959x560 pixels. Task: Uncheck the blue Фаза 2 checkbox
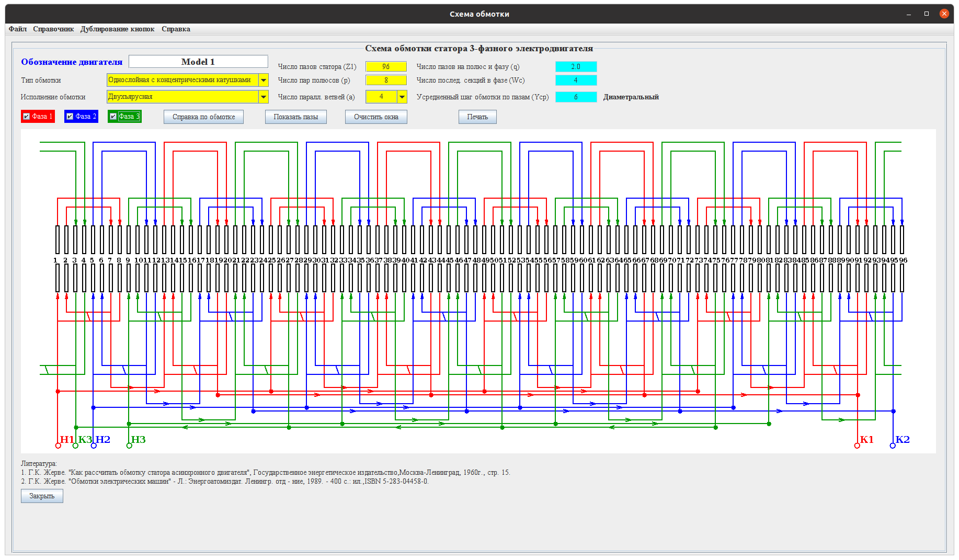pyautogui.click(x=70, y=117)
